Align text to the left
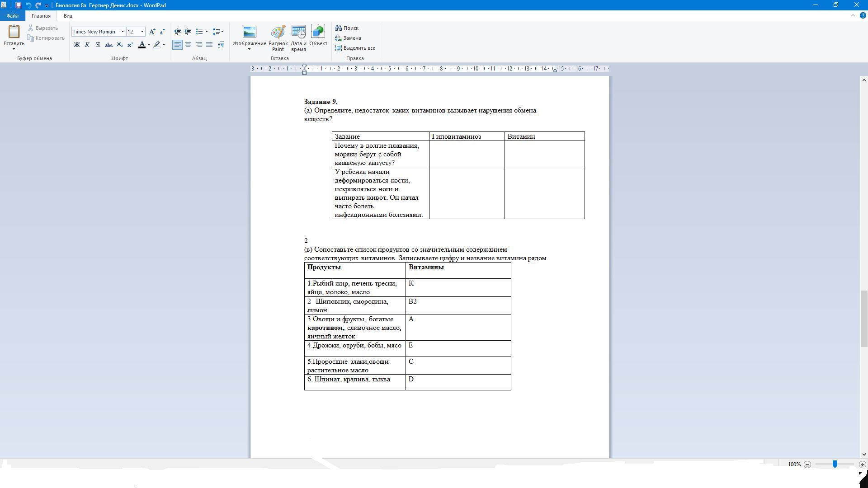Viewport: 868px width, 488px height. (x=178, y=45)
